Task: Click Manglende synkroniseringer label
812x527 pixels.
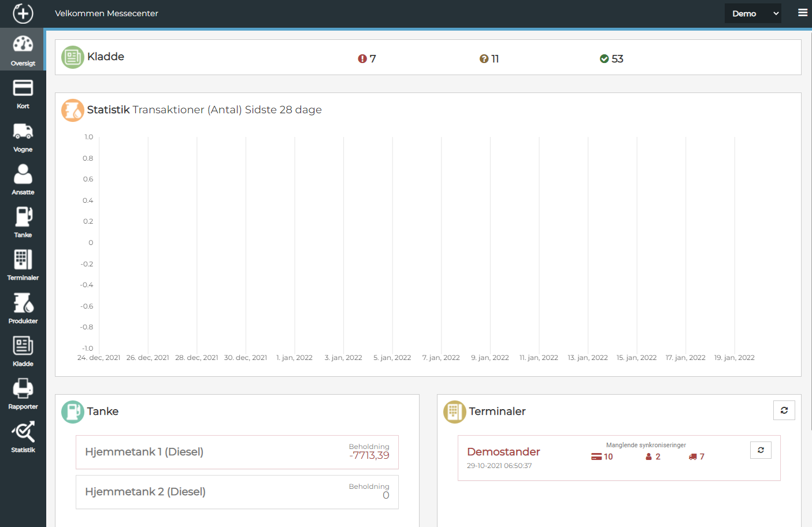Action: pyautogui.click(x=646, y=445)
